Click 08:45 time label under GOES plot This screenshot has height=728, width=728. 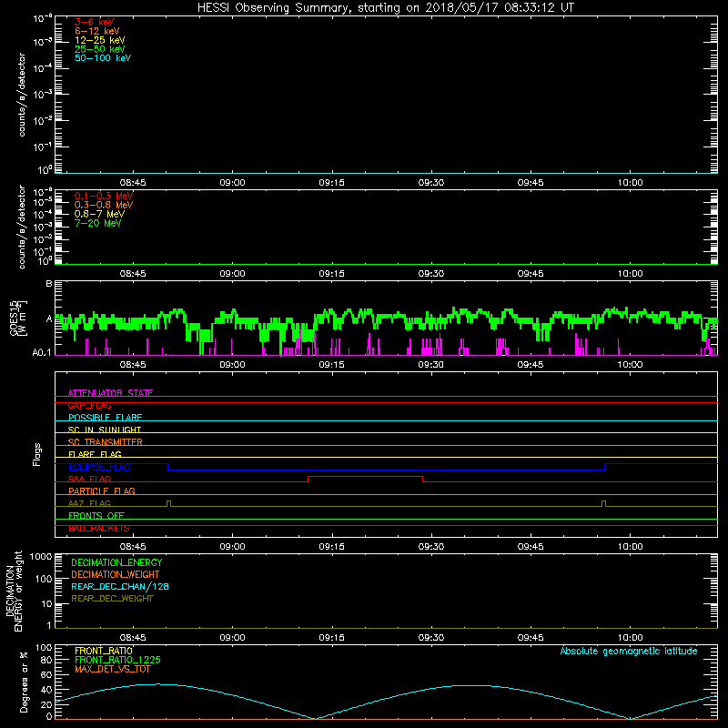(133, 365)
